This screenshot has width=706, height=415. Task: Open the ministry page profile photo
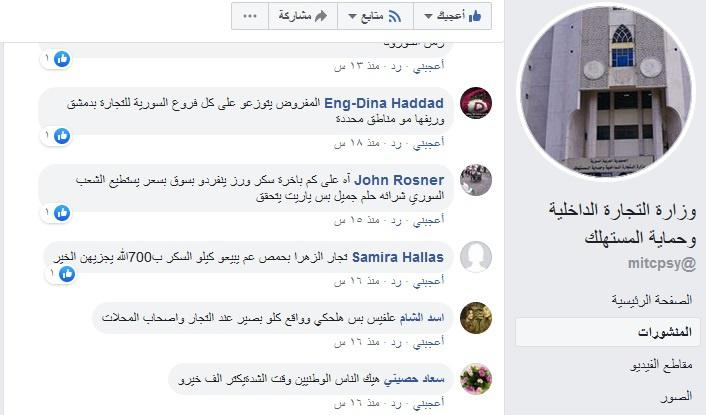[606, 91]
